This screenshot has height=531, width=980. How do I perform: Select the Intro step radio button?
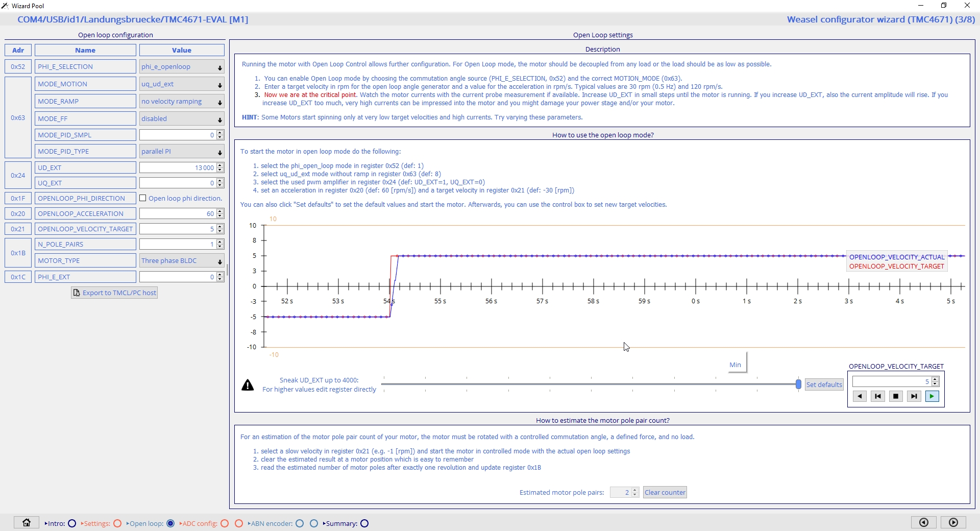[x=72, y=523]
